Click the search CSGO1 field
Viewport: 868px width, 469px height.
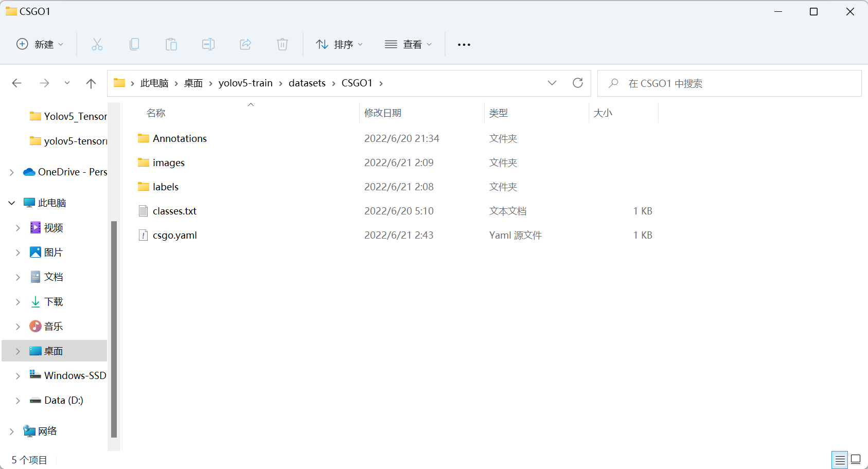[x=729, y=83]
